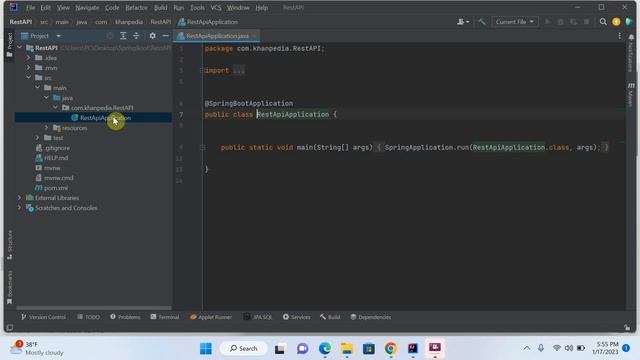Expand the test folder
This screenshot has height=360, width=640.
coord(37,138)
